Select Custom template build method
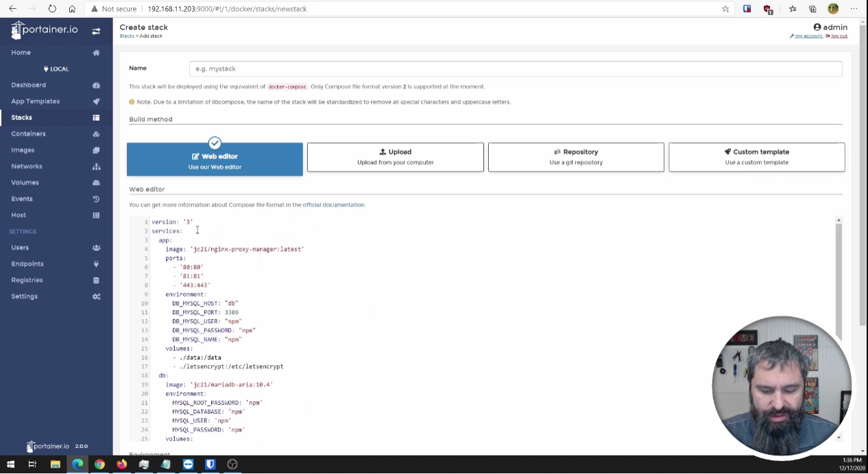This screenshot has width=868, height=474. 757,157
